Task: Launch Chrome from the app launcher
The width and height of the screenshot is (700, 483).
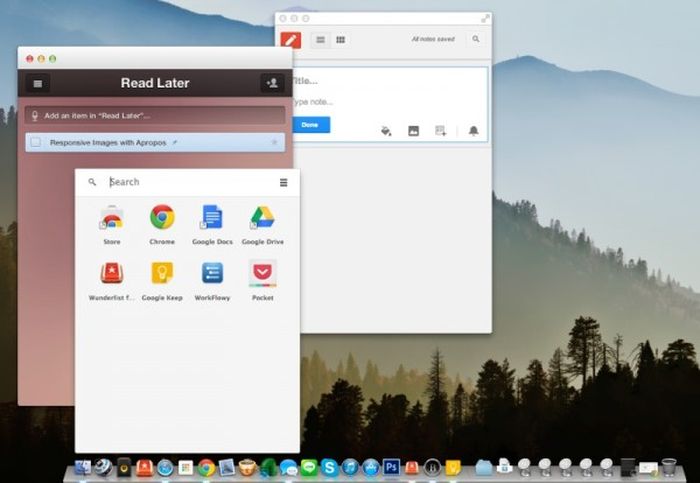Action: tap(162, 225)
